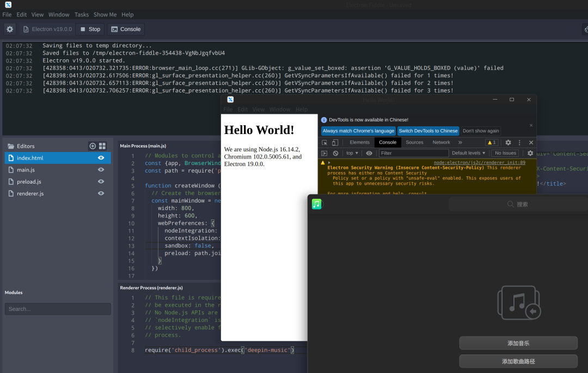
Task: Open console settings gear beside No Issues
Action: coord(530,153)
